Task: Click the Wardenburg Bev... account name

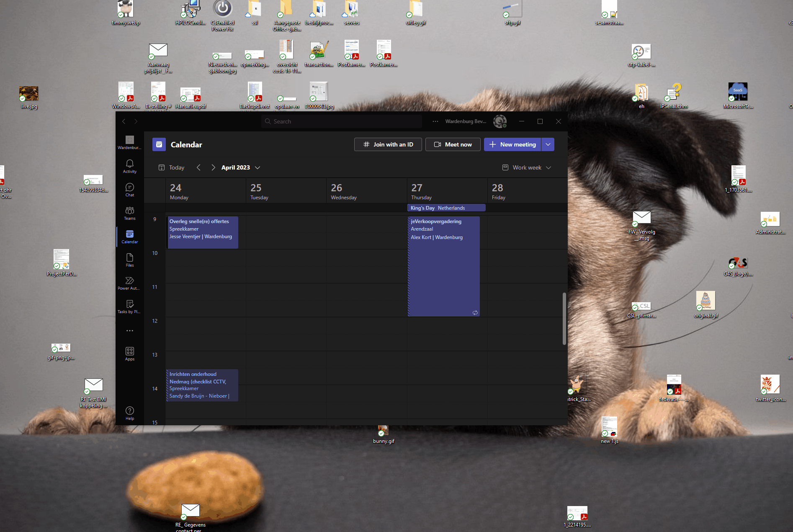Action: click(x=466, y=121)
